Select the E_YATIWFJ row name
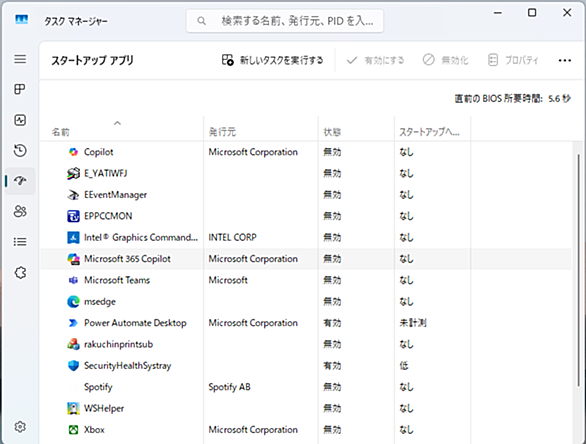 (106, 173)
